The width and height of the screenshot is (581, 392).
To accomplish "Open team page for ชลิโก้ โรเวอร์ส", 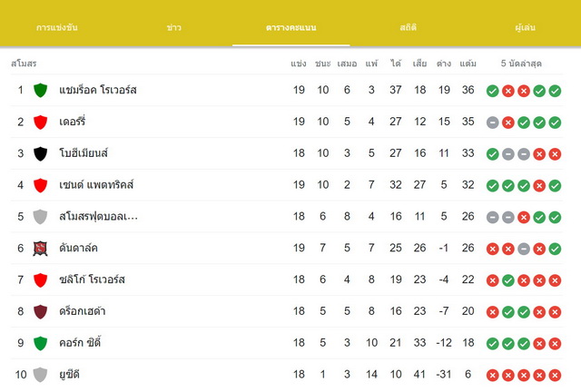I will click(x=92, y=279).
